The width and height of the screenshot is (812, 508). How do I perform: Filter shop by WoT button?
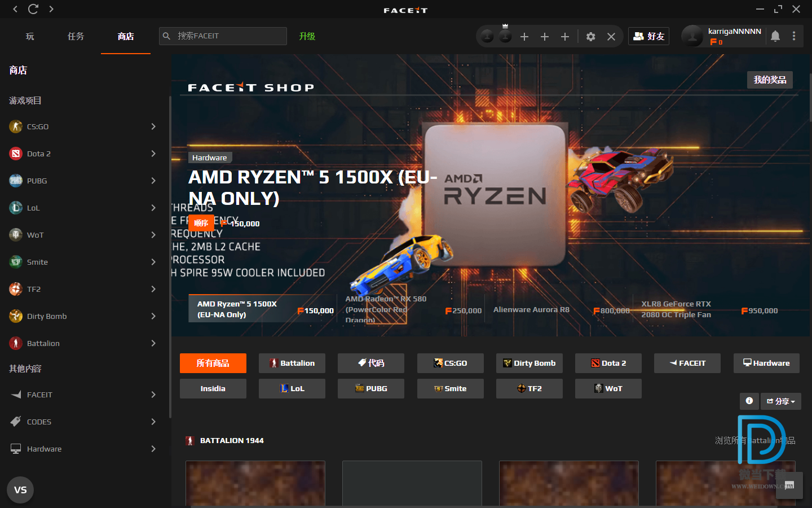(608, 388)
